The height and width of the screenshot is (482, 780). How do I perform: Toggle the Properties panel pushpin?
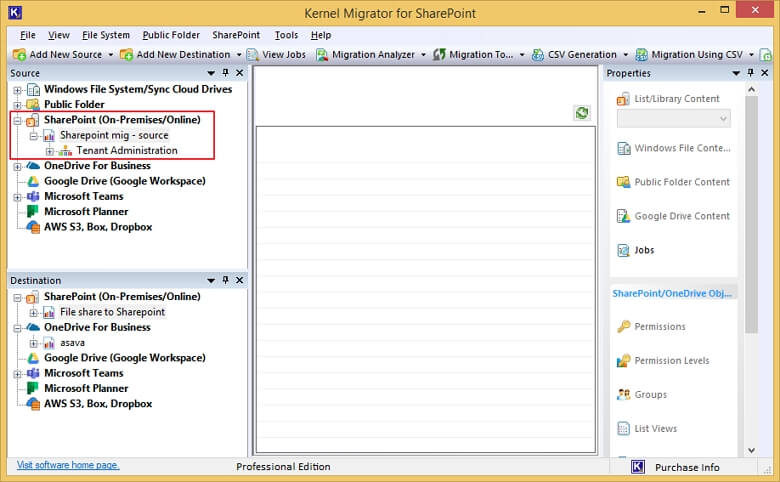(751, 73)
